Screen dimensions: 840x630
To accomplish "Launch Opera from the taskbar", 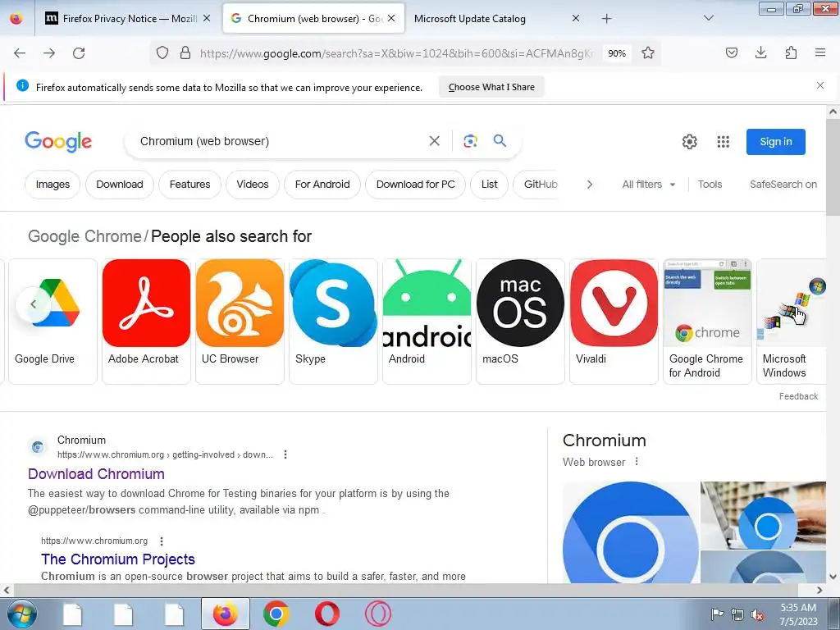I will (327, 614).
